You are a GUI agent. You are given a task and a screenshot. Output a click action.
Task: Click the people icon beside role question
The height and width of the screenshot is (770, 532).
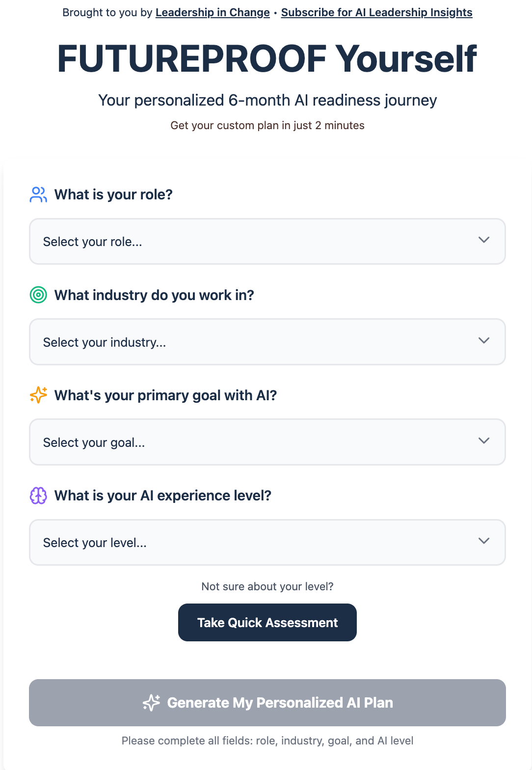coord(38,194)
